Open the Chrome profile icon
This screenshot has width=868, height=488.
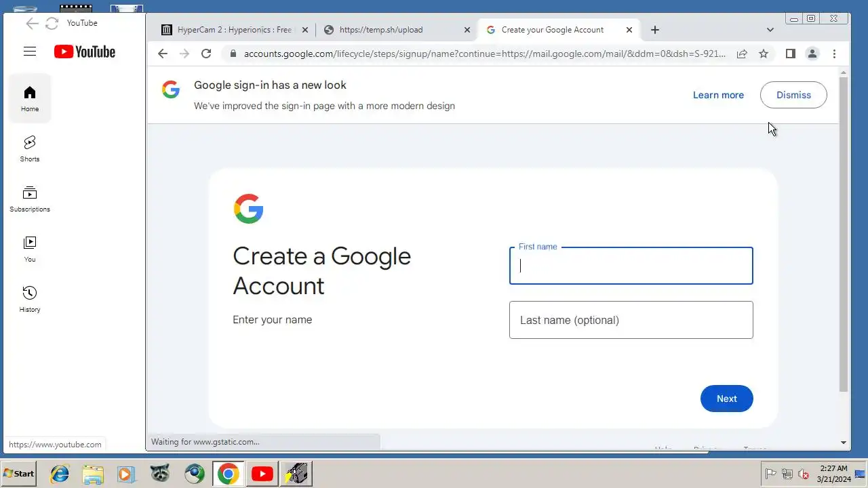812,54
